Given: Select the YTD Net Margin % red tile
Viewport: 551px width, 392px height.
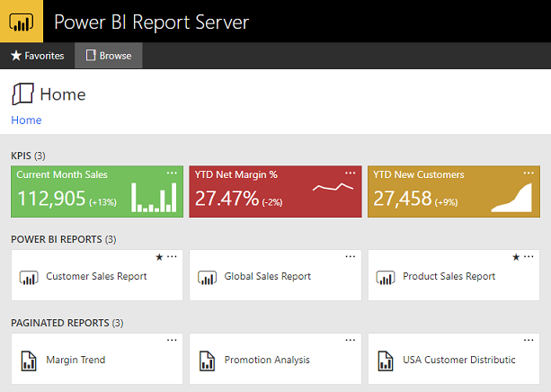Looking at the screenshot, I should [275, 192].
